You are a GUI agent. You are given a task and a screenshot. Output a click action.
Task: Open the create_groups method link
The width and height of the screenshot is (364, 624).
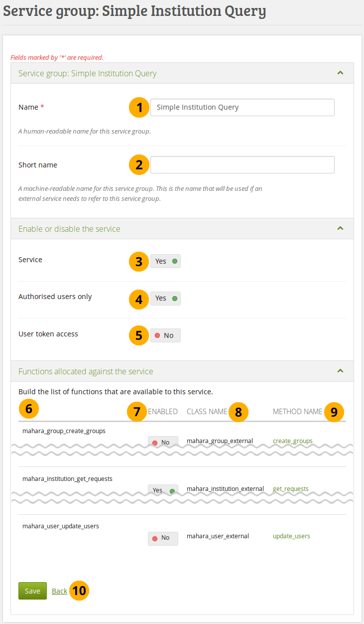tap(293, 441)
